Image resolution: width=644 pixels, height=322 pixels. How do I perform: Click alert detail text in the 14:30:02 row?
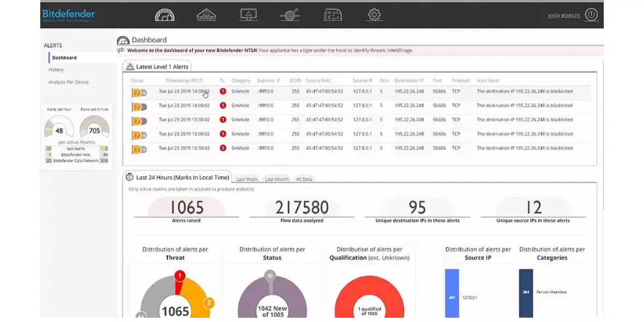pos(525,91)
